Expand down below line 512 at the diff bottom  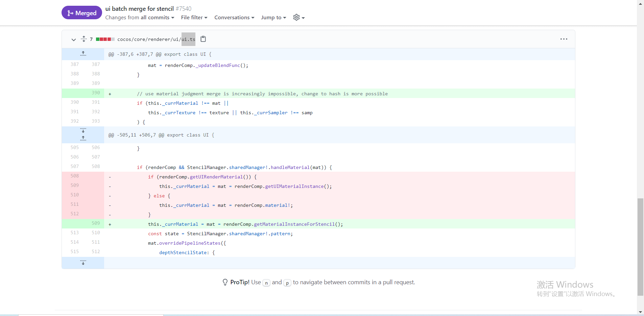83,263
